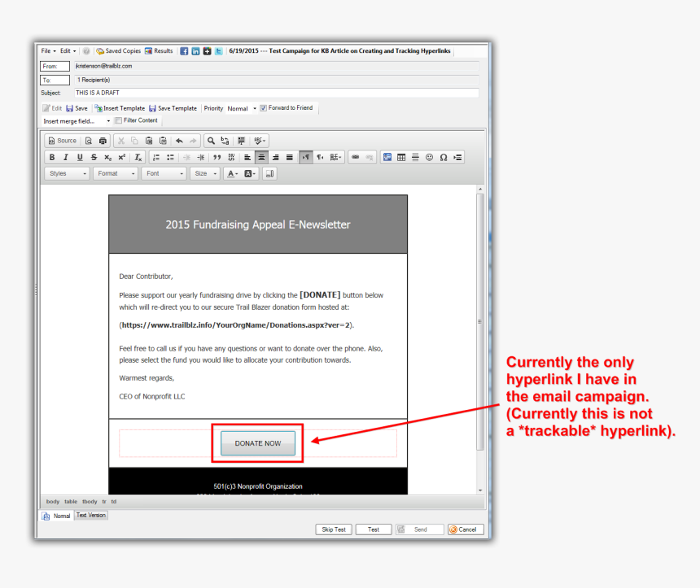Uncheck Forward to Friend checkbox

point(263,108)
